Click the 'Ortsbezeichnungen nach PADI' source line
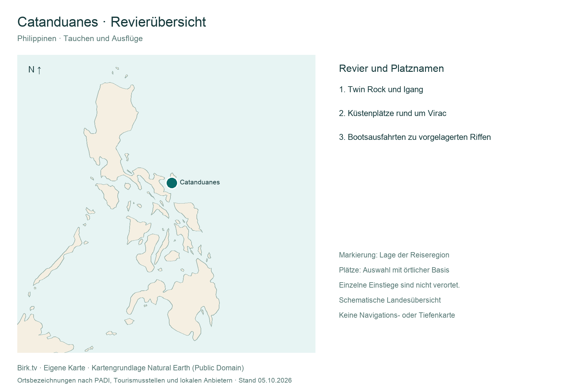Viewport: 565px width, 392px height. 154,380
